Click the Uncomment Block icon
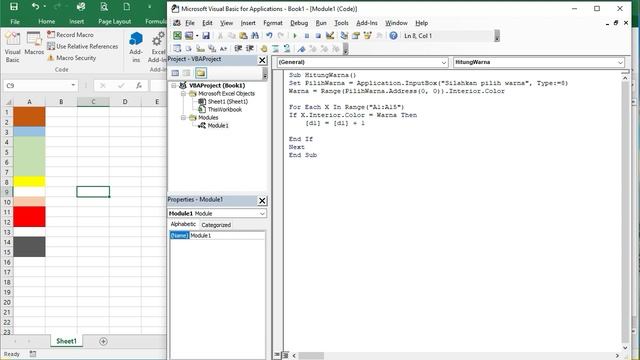 tap(287, 49)
